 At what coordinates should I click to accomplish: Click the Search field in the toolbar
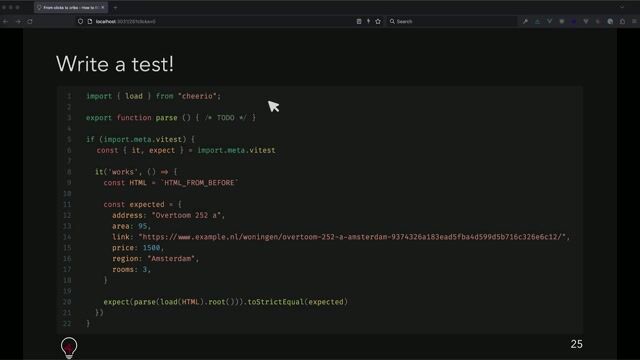451,21
